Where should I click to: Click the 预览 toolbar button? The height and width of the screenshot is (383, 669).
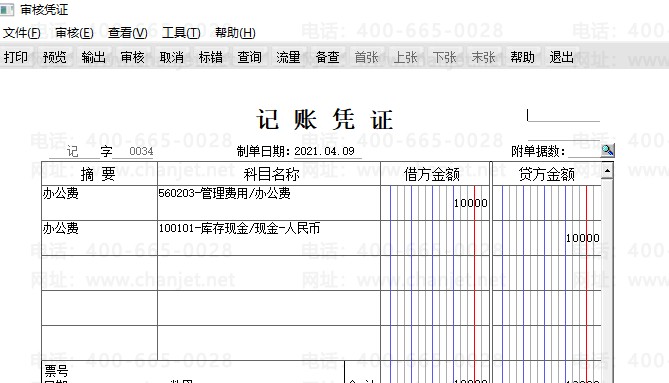coord(55,57)
